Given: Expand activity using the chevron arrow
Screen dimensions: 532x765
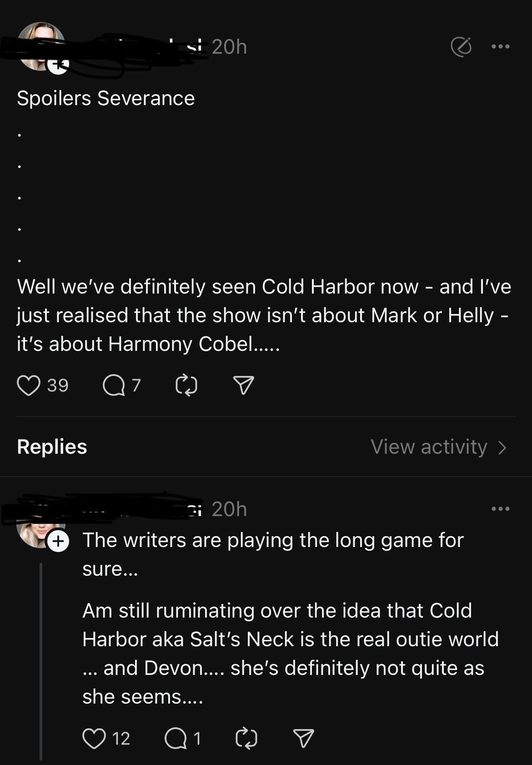Looking at the screenshot, I should pos(502,447).
